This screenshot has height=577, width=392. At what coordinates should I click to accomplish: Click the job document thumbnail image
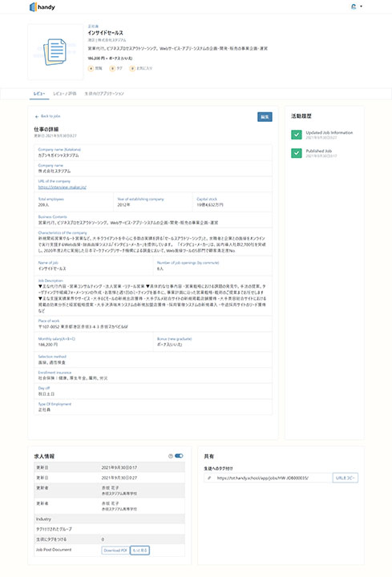pyautogui.click(x=55, y=52)
